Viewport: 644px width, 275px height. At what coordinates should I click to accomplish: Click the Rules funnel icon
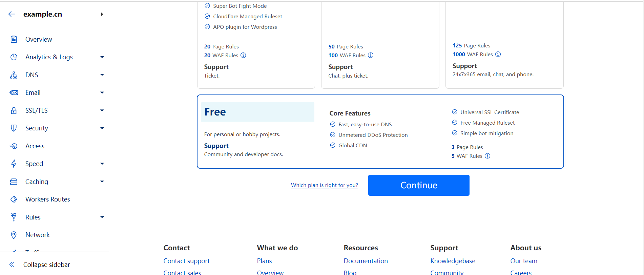tap(14, 217)
